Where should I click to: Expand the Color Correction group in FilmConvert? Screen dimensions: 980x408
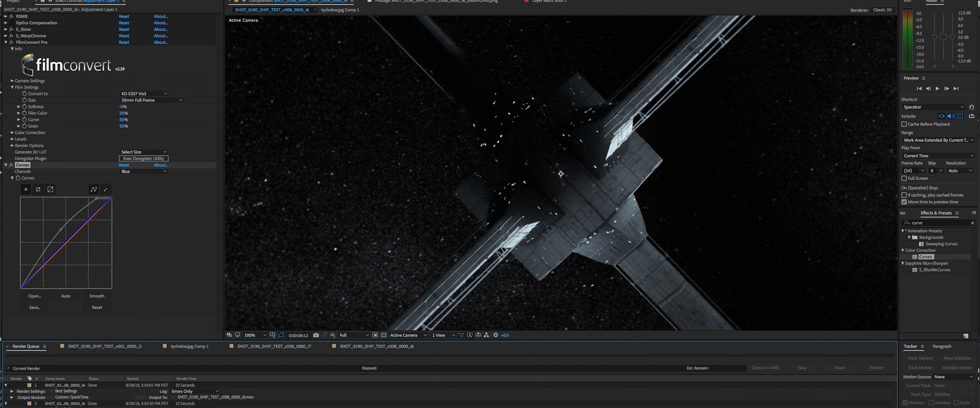click(x=12, y=133)
